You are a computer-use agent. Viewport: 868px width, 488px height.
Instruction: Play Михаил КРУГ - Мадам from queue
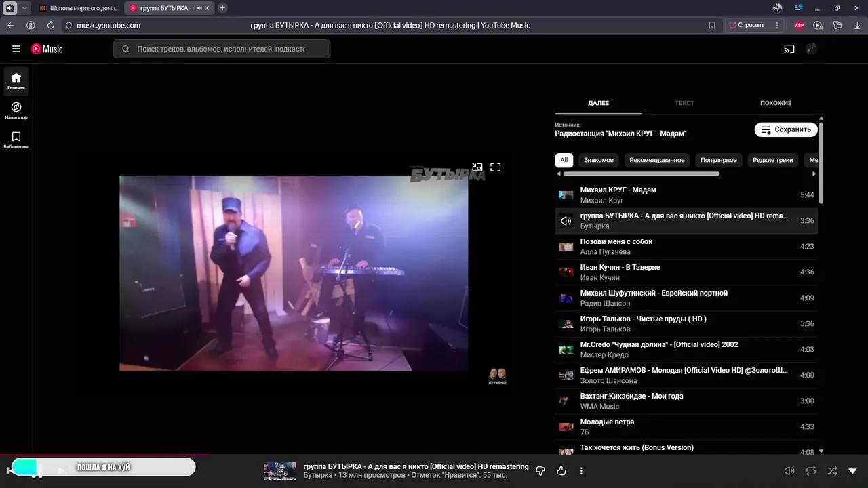point(686,195)
